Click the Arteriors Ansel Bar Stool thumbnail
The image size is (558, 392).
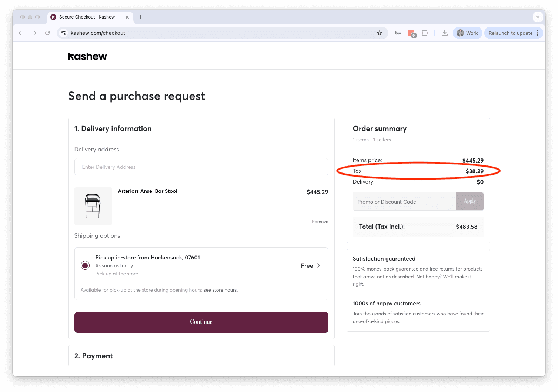[x=93, y=206]
